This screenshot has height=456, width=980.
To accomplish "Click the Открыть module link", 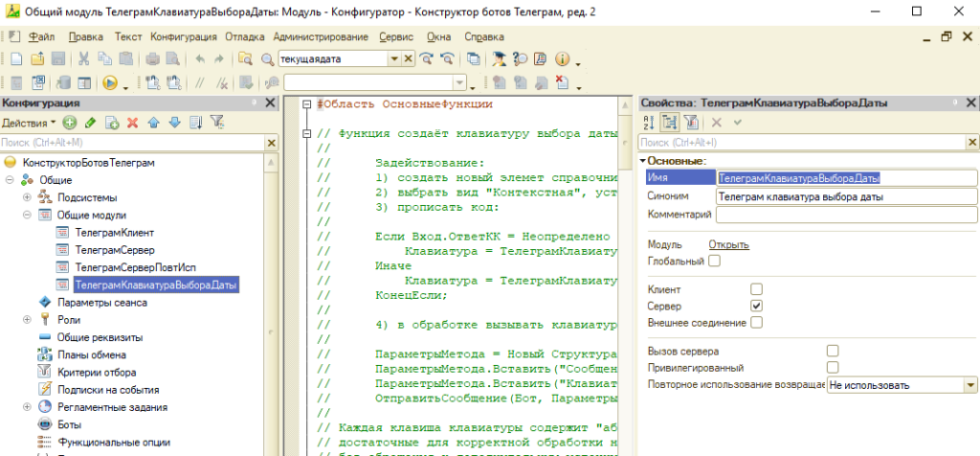I will pos(728,244).
